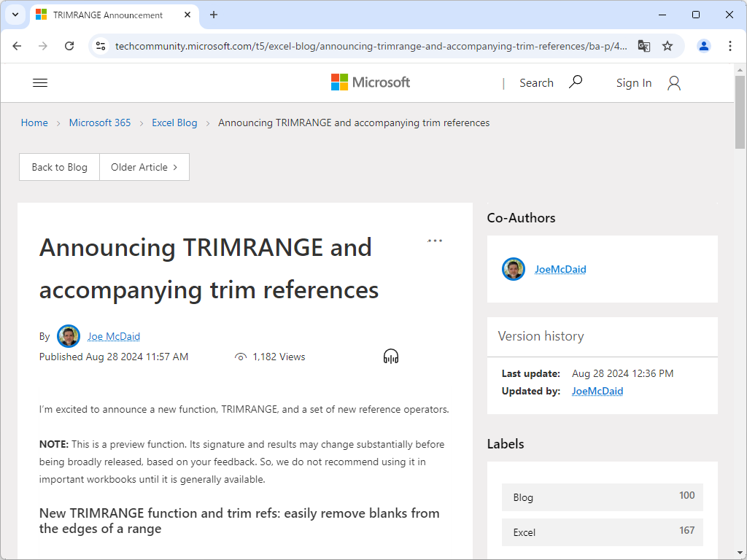The width and height of the screenshot is (747, 560).
Task: Click the Sign In text
Action: click(x=634, y=83)
